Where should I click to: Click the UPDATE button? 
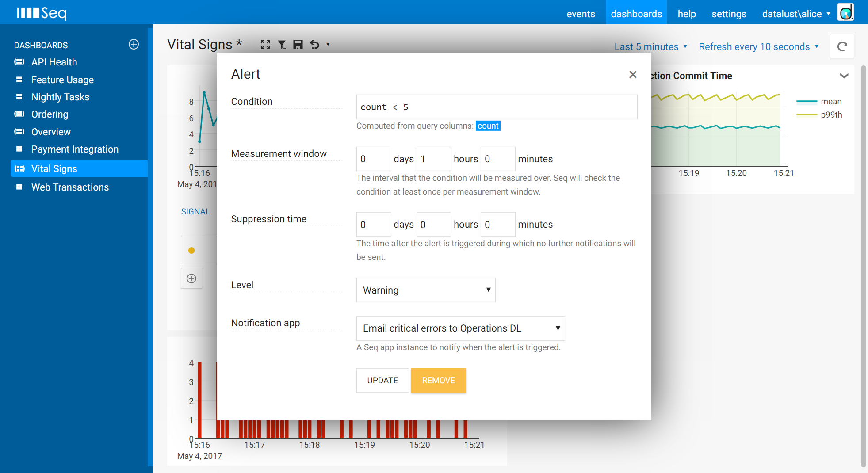tap(382, 380)
